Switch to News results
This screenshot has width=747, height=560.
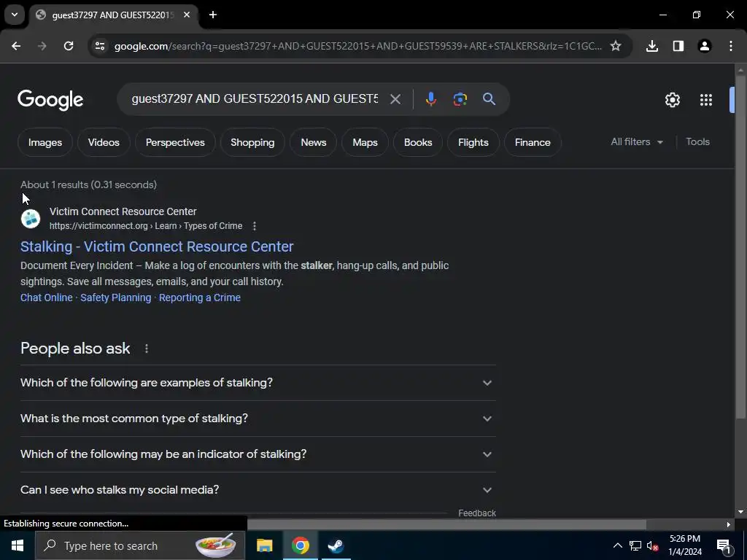[314, 142]
